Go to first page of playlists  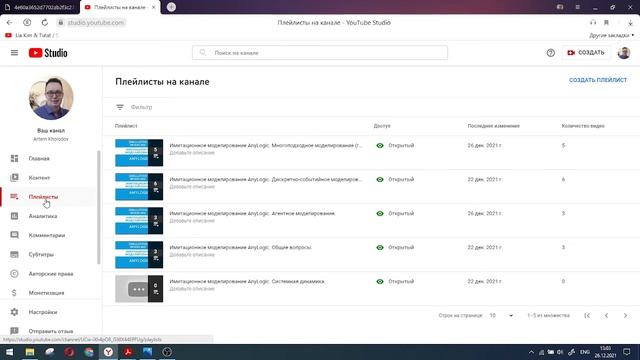point(587,316)
